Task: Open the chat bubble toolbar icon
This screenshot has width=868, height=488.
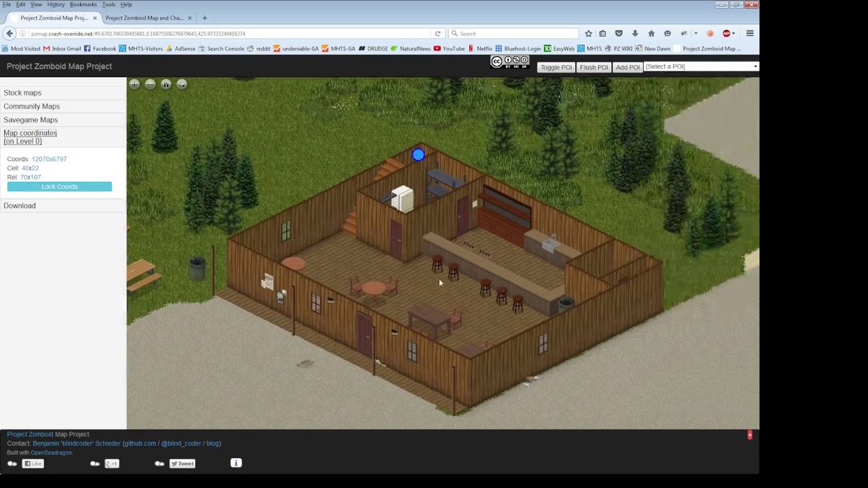Action: click(x=667, y=33)
